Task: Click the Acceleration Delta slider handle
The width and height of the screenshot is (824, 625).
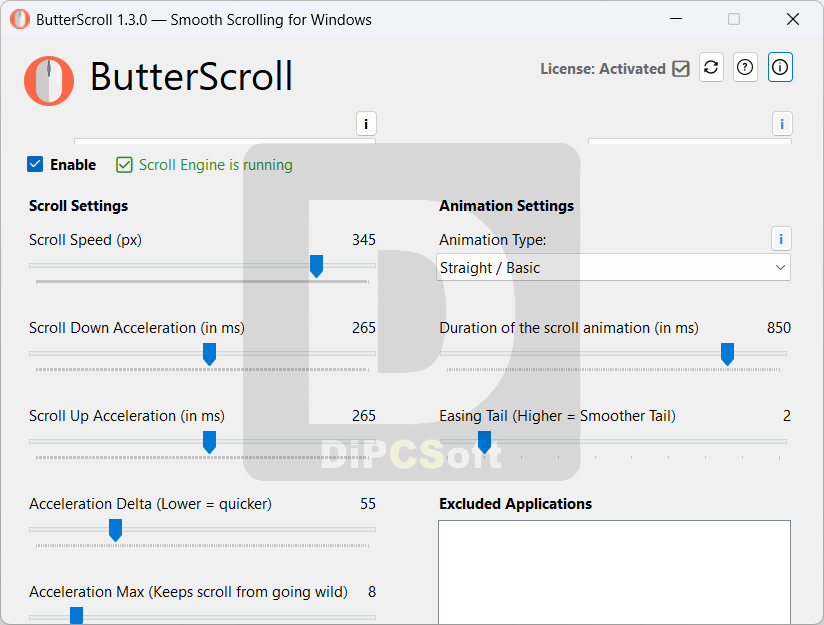Action: (x=116, y=530)
